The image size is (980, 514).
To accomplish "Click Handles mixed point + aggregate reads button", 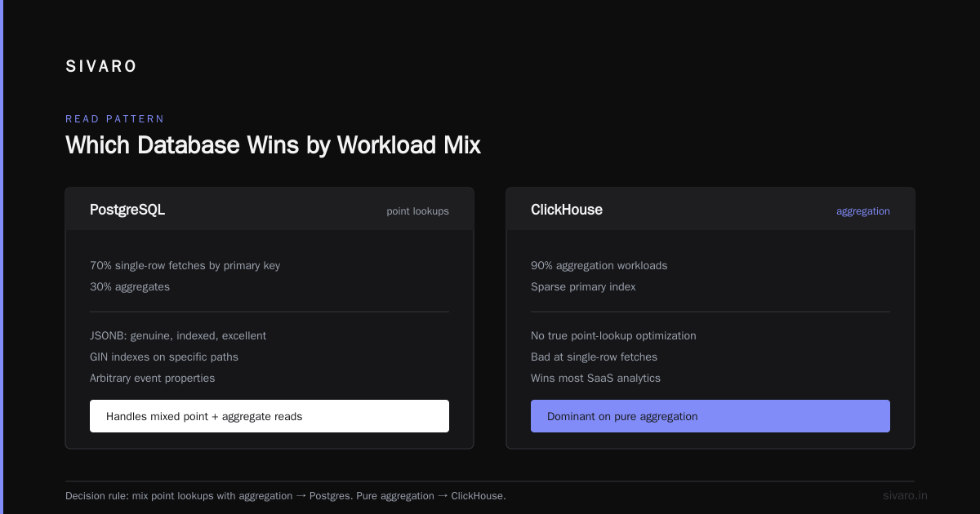I will click(269, 416).
